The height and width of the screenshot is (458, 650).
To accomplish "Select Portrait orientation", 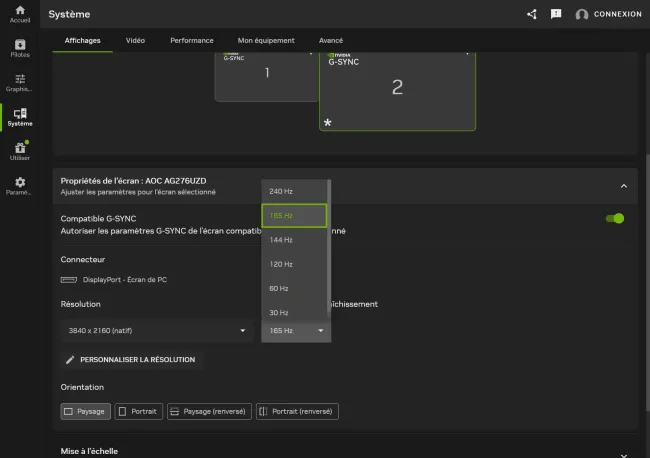I will 138,412.
